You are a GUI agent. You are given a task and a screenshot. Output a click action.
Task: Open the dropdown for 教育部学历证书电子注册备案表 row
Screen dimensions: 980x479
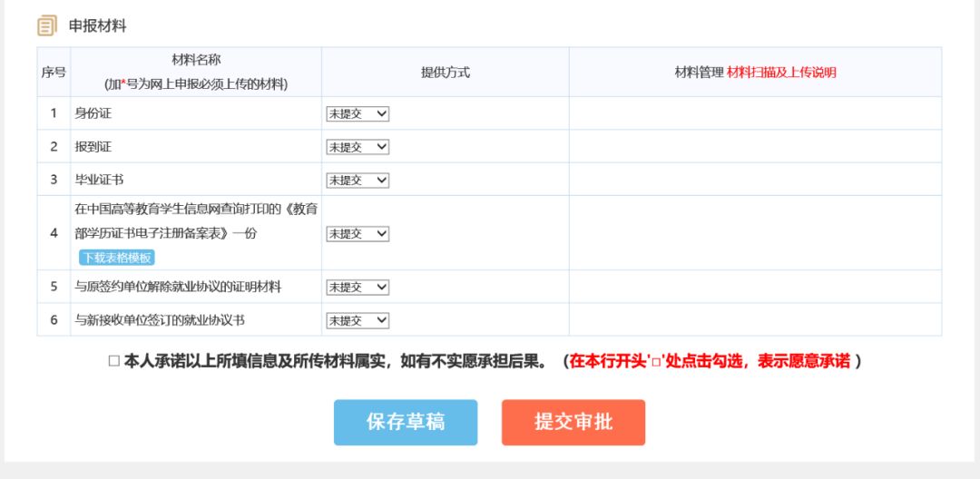pyautogui.click(x=358, y=233)
